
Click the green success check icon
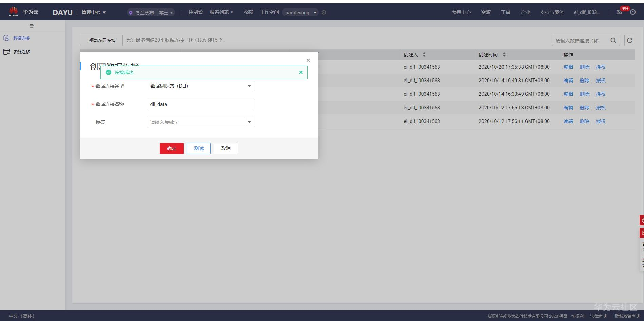109,72
